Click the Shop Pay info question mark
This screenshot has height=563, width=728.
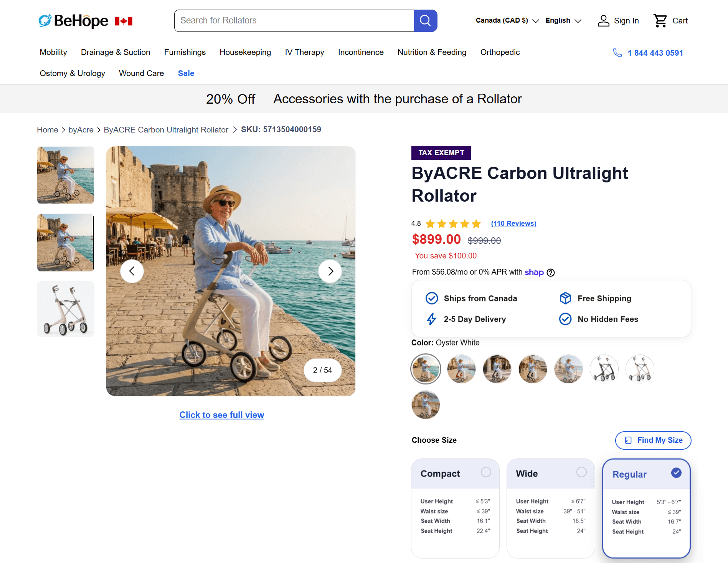pyautogui.click(x=551, y=273)
